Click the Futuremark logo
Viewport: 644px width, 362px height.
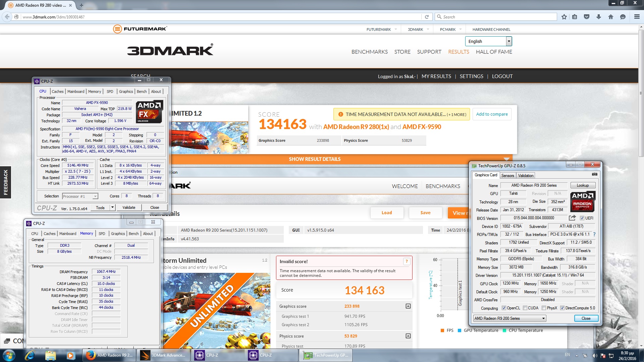point(140,29)
